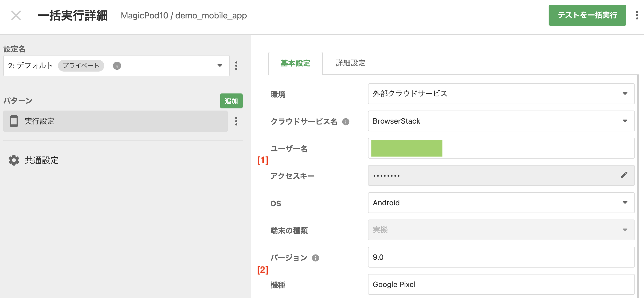
Task: Open 環境 dropdown showing 外部クラウドサービス
Action: 501,94
